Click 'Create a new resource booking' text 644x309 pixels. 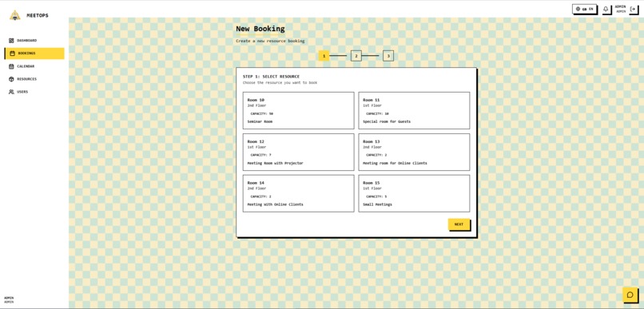[x=270, y=41]
